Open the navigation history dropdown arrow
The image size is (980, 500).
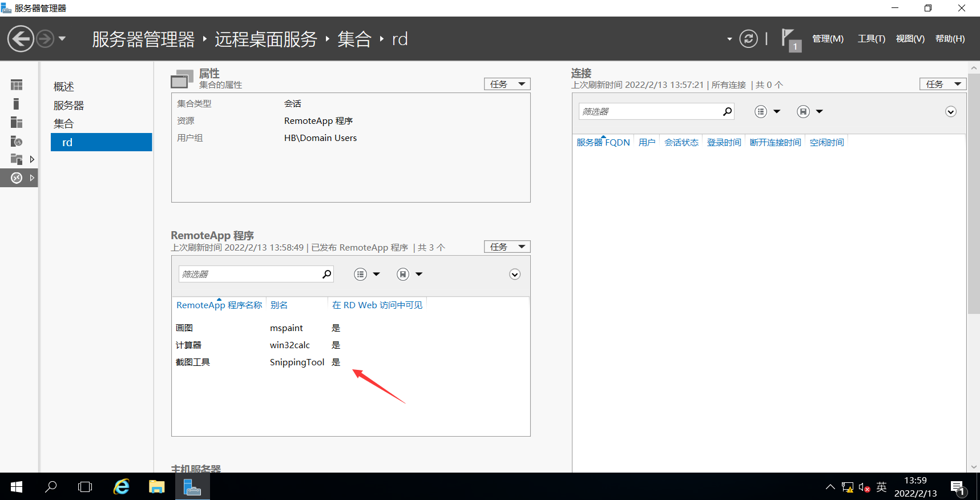(x=62, y=39)
